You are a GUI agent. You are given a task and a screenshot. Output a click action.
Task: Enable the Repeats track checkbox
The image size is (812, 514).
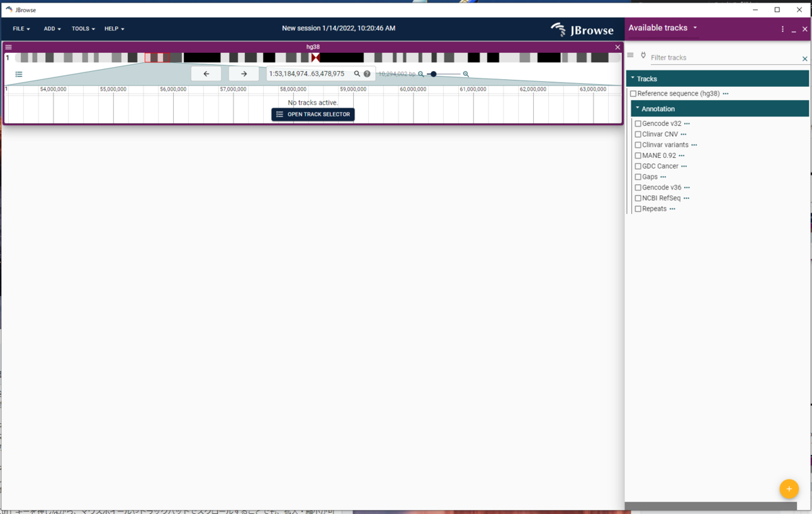[638, 209]
